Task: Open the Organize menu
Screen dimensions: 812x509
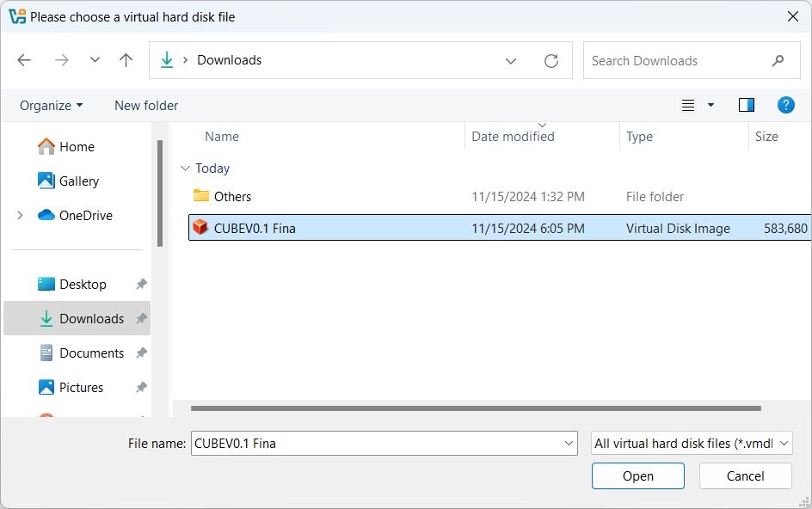Action: [x=52, y=106]
